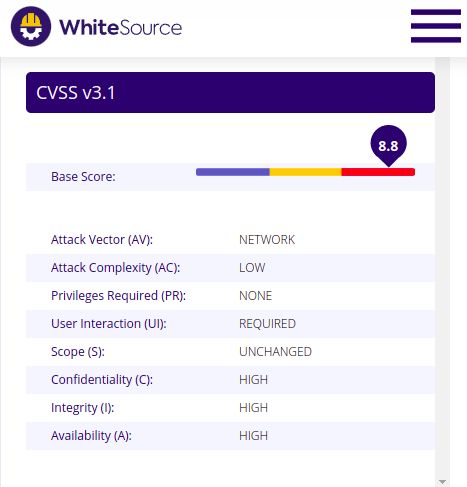The image size is (467, 487).
Task: Click the red high-severity bar segment
Action: point(378,172)
